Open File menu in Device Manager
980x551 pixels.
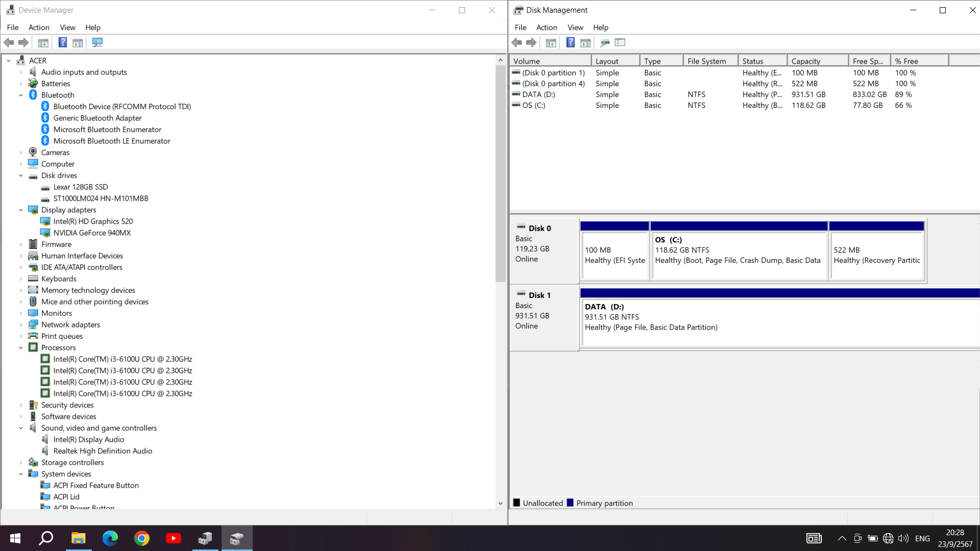(13, 28)
